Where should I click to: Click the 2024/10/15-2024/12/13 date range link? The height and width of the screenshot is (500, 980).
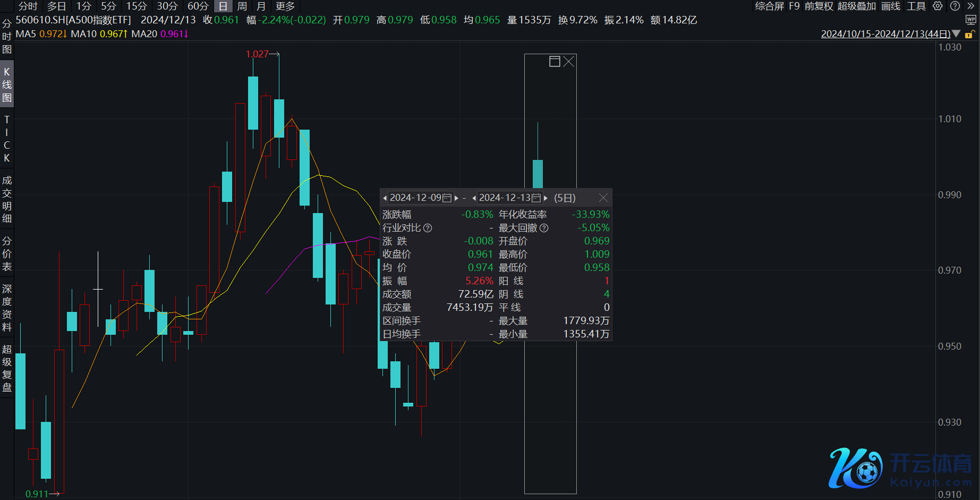coord(885,34)
